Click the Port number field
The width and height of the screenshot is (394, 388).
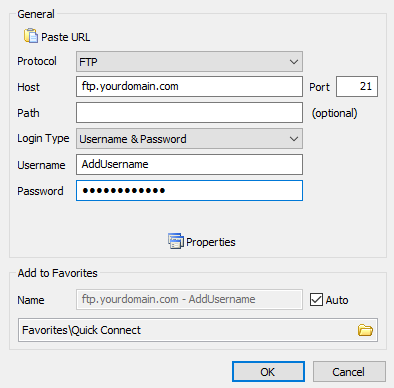[x=357, y=87]
